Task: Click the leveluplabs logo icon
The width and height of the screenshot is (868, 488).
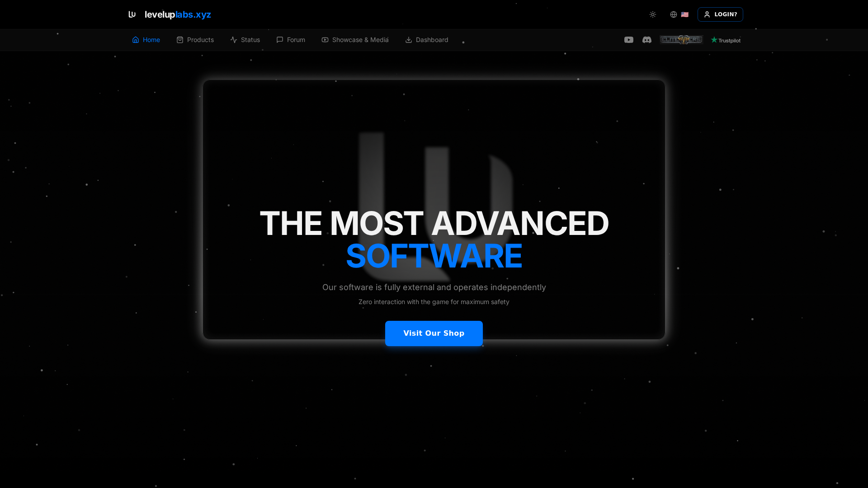Action: tap(132, 14)
